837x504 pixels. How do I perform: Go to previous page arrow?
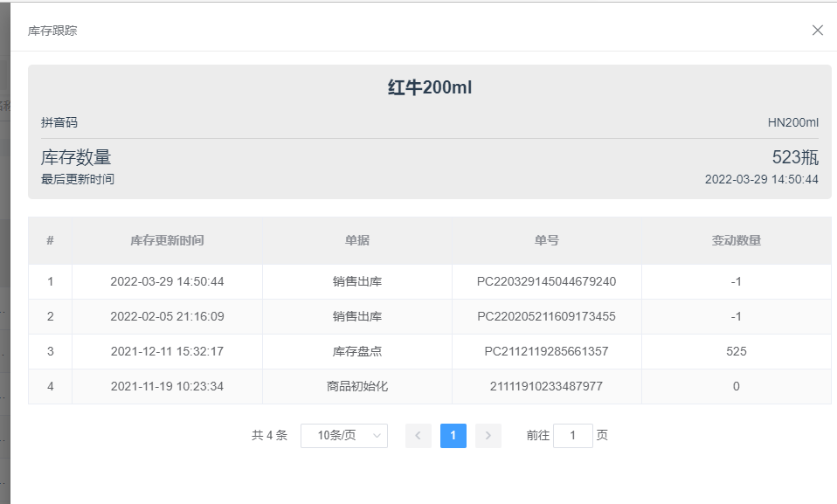coord(418,436)
